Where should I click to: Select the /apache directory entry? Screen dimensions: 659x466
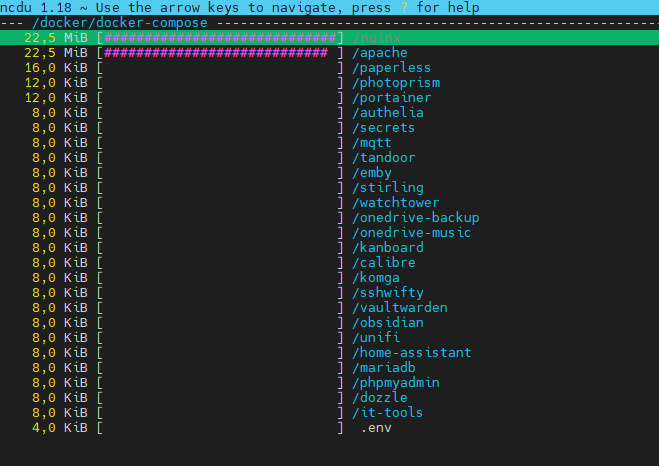pyautogui.click(x=381, y=53)
